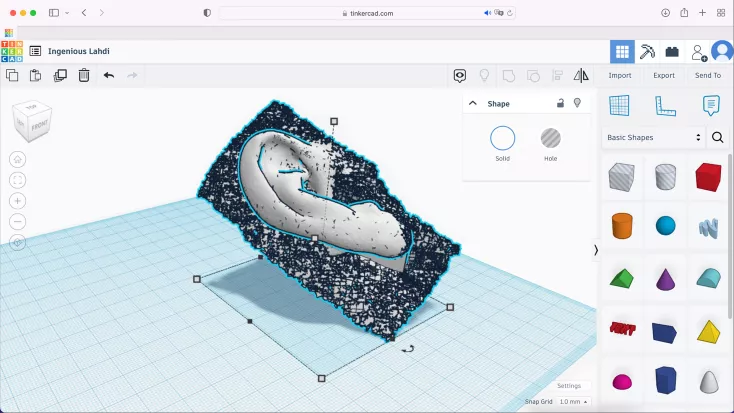Image resolution: width=734 pixels, height=413 pixels.
Task: Toggle shape visibility lightbulb in Shape panel
Action: tap(577, 103)
